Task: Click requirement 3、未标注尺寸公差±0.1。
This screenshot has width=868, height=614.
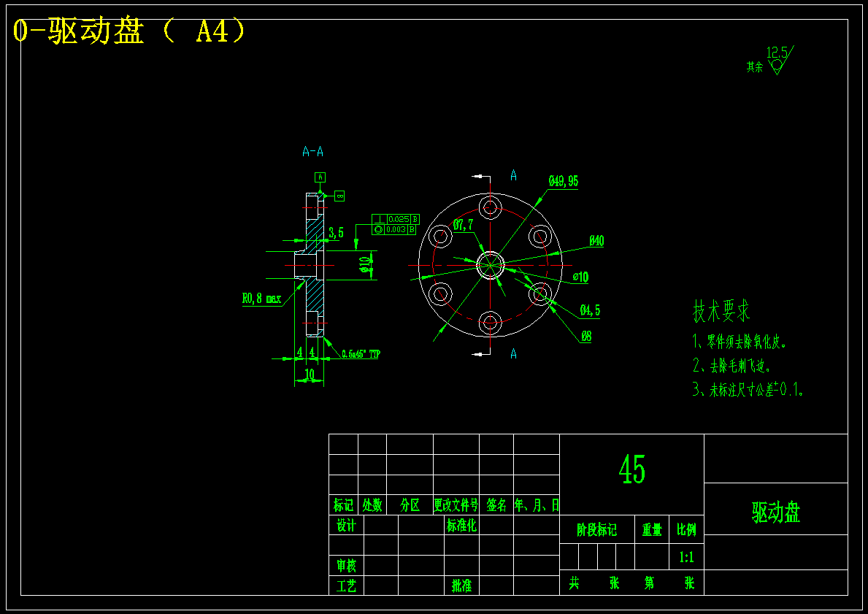Action: pos(748,390)
